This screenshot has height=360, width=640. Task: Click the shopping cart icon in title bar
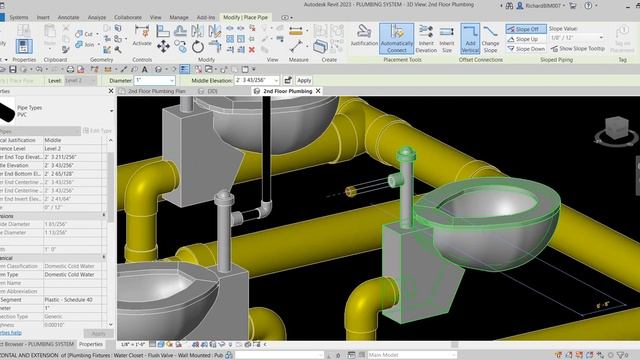coord(573,6)
